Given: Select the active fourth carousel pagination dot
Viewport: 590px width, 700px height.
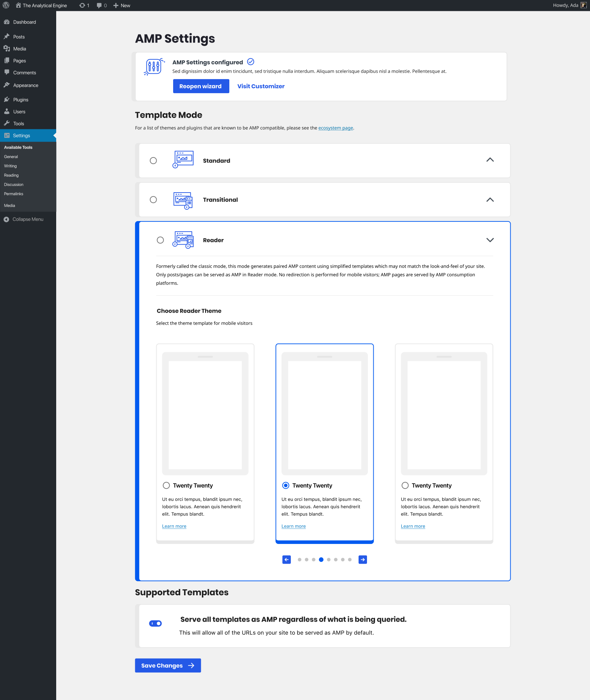Looking at the screenshot, I should [321, 560].
